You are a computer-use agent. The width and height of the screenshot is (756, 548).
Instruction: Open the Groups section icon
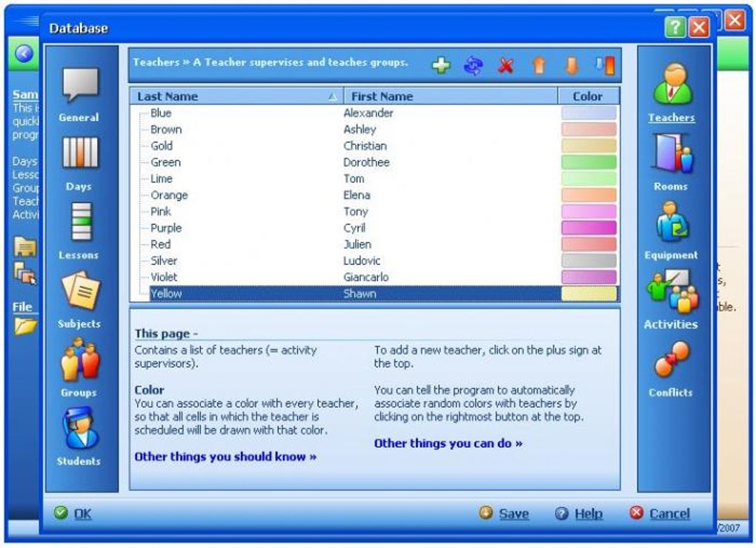point(80,360)
